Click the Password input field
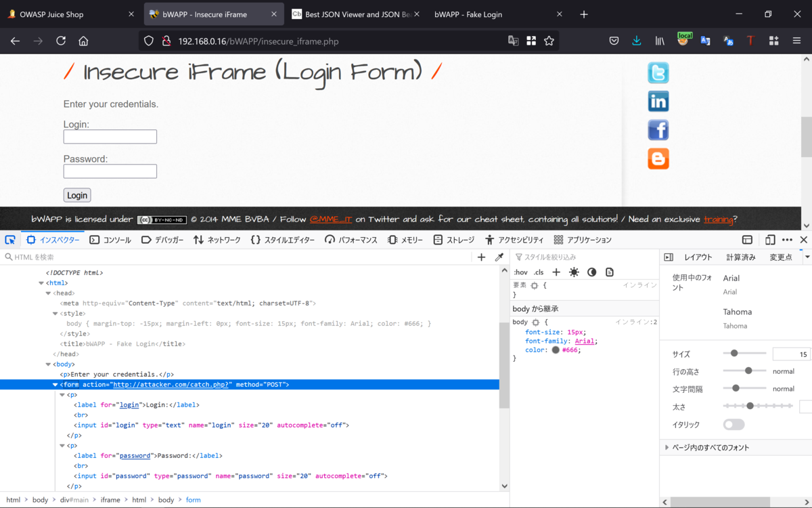812x508 pixels. click(110, 171)
